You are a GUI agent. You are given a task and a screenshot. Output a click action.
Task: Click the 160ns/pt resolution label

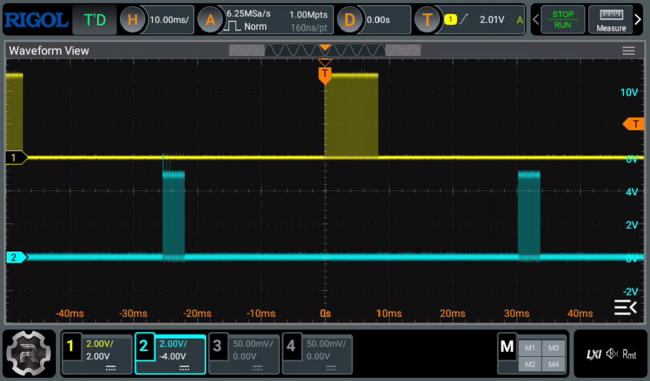point(309,28)
